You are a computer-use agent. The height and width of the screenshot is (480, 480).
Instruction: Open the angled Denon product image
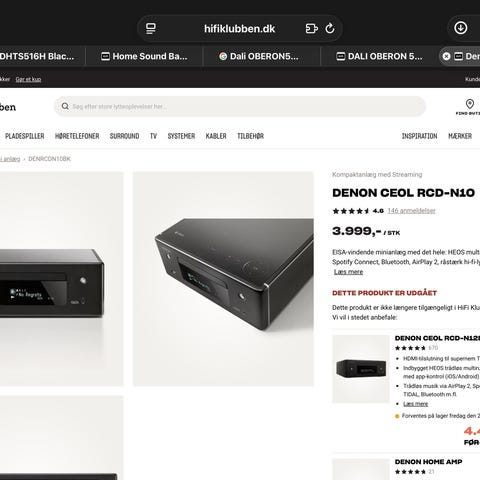(x=223, y=279)
